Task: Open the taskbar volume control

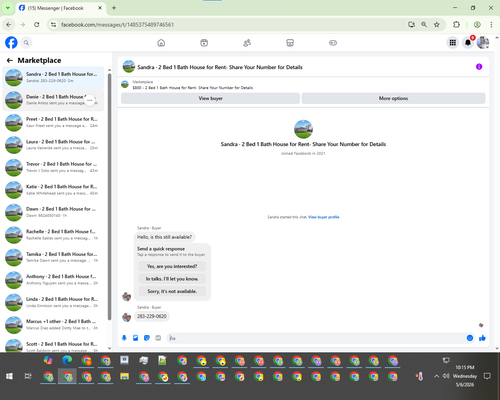Action: click(x=446, y=376)
